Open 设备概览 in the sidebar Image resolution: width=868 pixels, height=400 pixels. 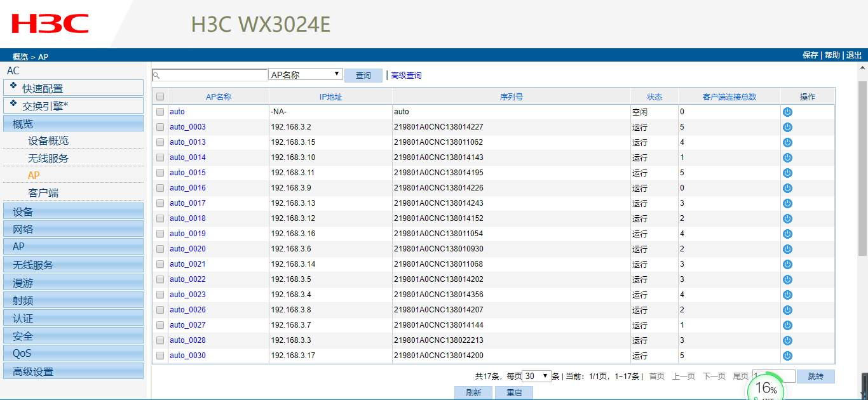[48, 141]
